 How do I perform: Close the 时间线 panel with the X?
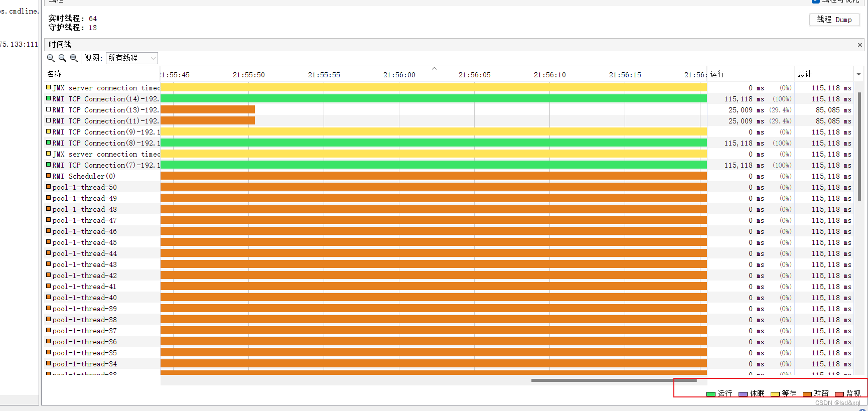[x=860, y=45]
